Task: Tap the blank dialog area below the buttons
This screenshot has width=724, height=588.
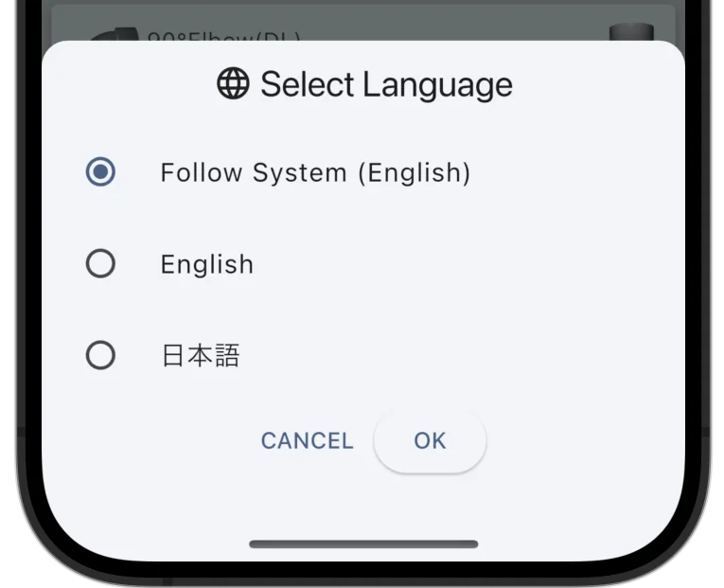Action: point(363,506)
